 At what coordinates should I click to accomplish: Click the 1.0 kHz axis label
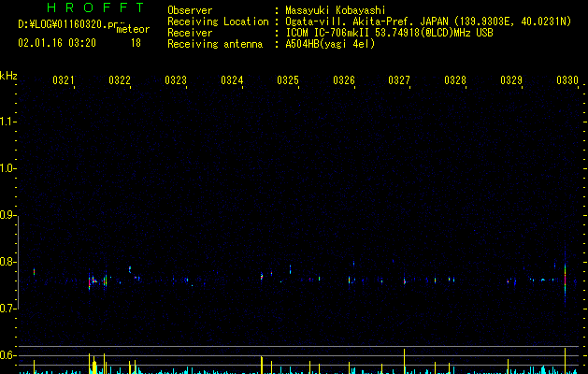click(7, 168)
